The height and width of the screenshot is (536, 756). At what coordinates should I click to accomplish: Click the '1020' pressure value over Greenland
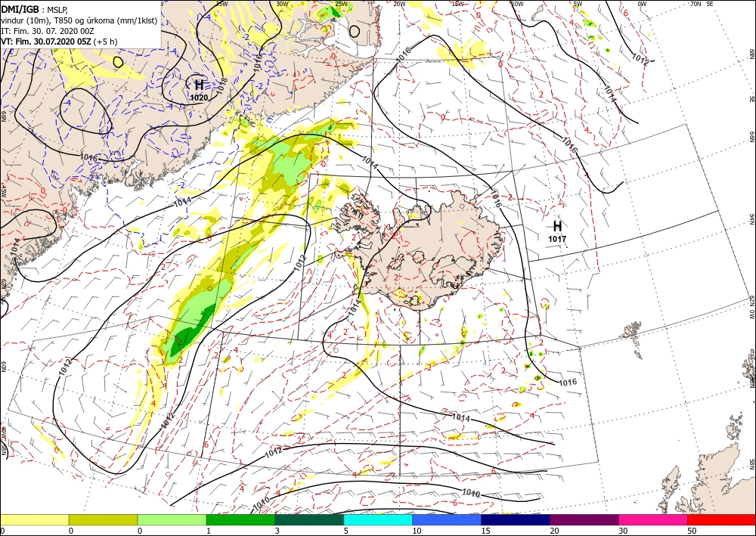199,98
